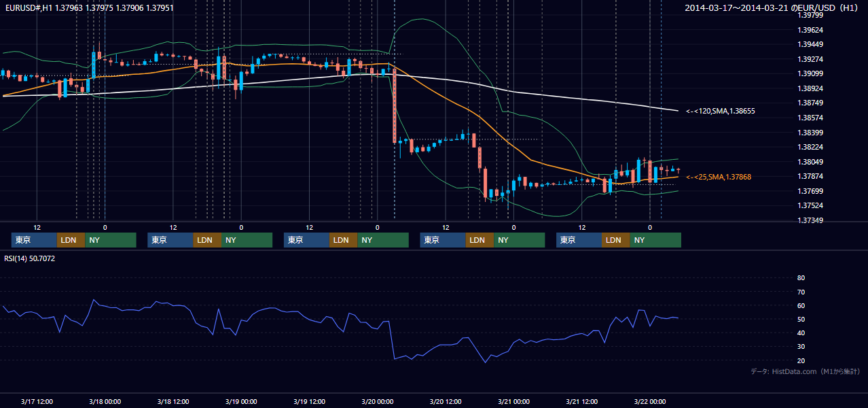
Task: Select the 3/21 00:00 time axis label
Action: click(513, 402)
